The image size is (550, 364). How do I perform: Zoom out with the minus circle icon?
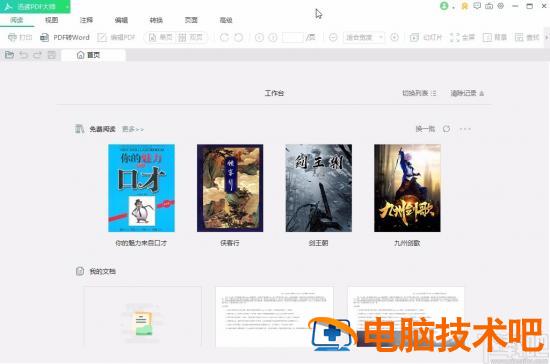click(333, 37)
